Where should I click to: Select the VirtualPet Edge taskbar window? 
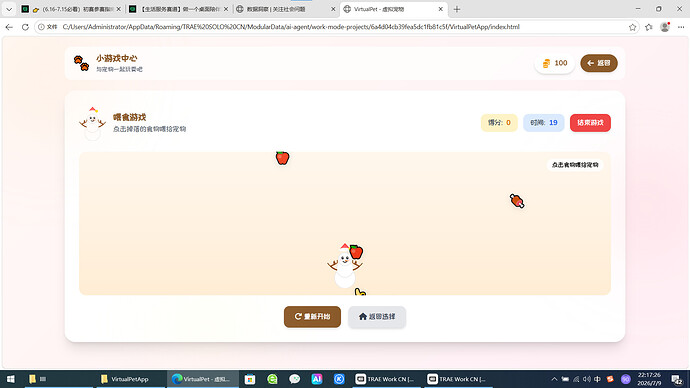(x=202, y=379)
